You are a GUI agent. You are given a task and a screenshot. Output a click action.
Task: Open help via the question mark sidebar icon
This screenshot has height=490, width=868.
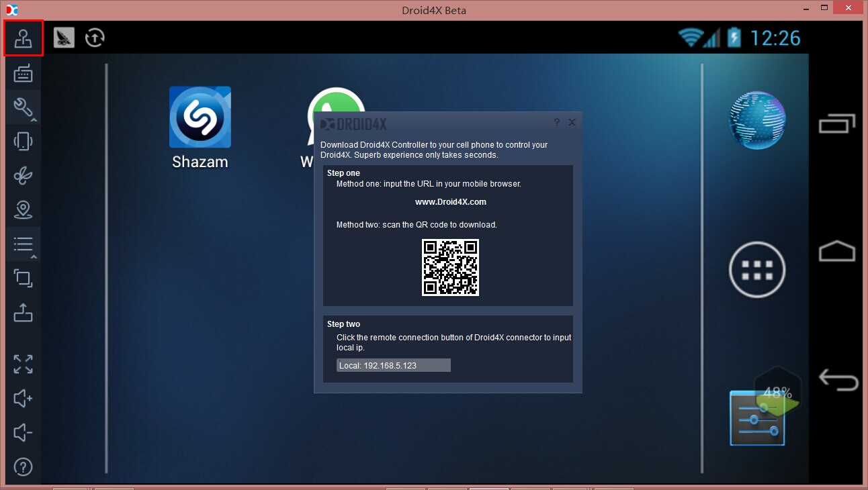(x=24, y=467)
